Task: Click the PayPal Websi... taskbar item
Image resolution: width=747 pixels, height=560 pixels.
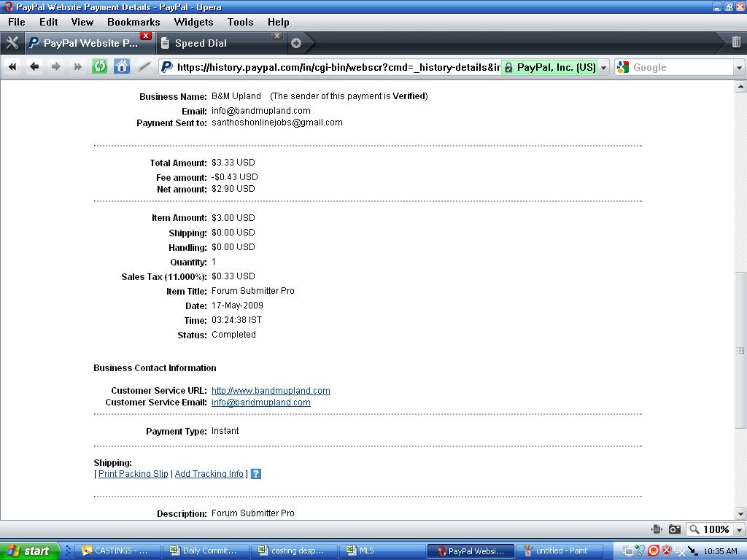Action: [x=471, y=551]
